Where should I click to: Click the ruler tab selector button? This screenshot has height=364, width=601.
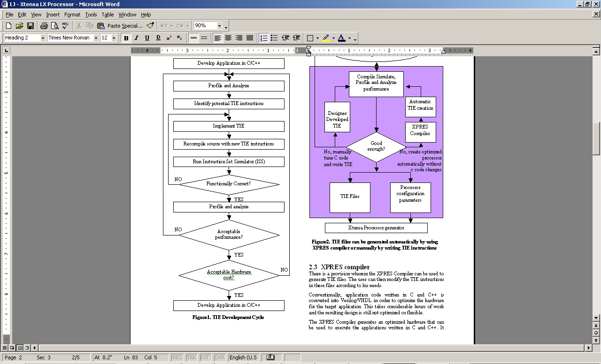[7, 51]
